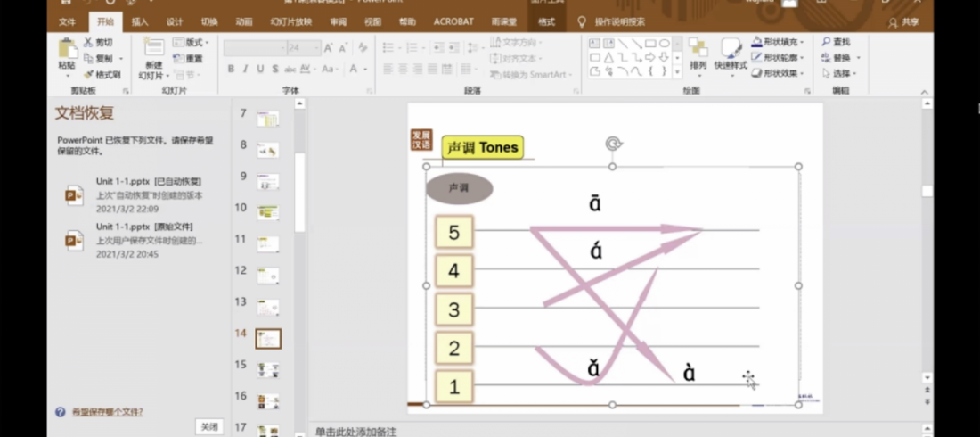Toggle Underline formatting
The height and width of the screenshot is (437, 980).
point(260,69)
